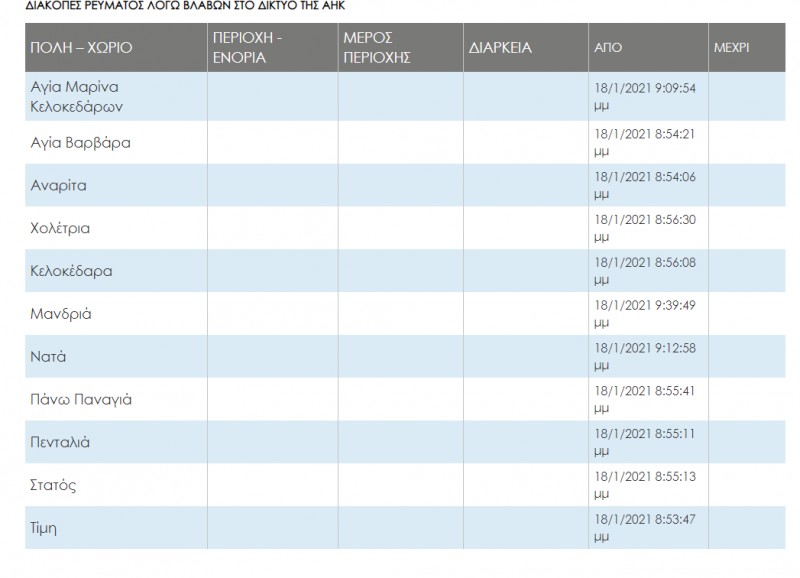Click the timestamp 18/1/2021 8:54:21 μμ
This screenshot has height=578, width=800.
tap(645, 142)
